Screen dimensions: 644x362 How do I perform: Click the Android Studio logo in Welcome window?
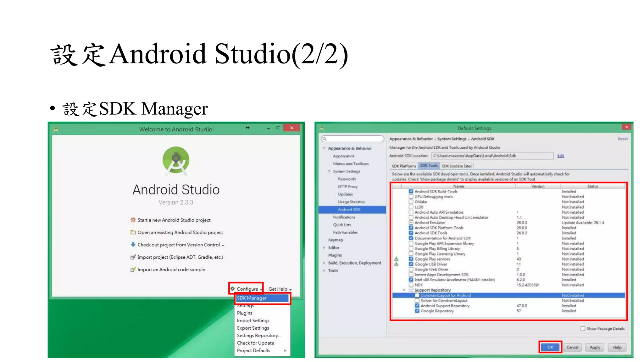[x=176, y=160]
